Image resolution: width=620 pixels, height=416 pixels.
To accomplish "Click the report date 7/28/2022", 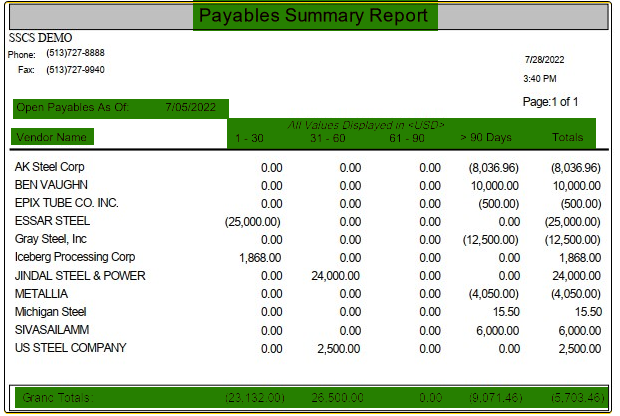I will click(544, 60).
